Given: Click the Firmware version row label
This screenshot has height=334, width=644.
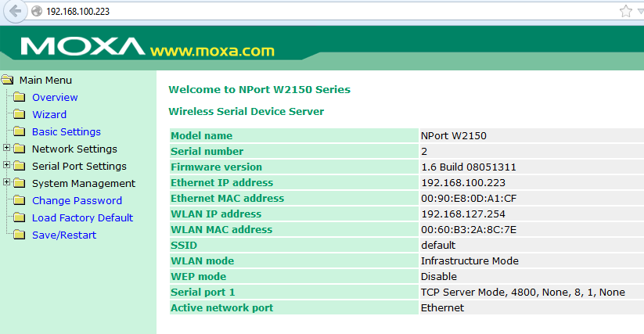Looking at the screenshot, I should click(x=217, y=167).
